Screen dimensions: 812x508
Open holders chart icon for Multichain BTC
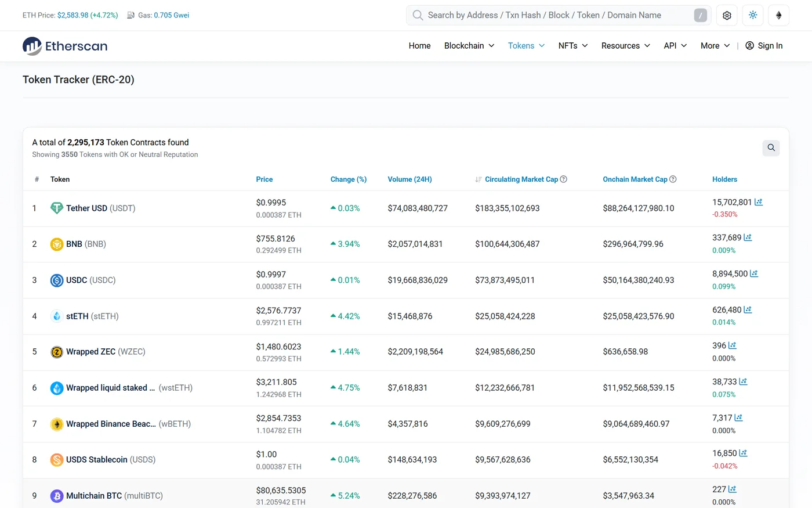[x=732, y=489]
